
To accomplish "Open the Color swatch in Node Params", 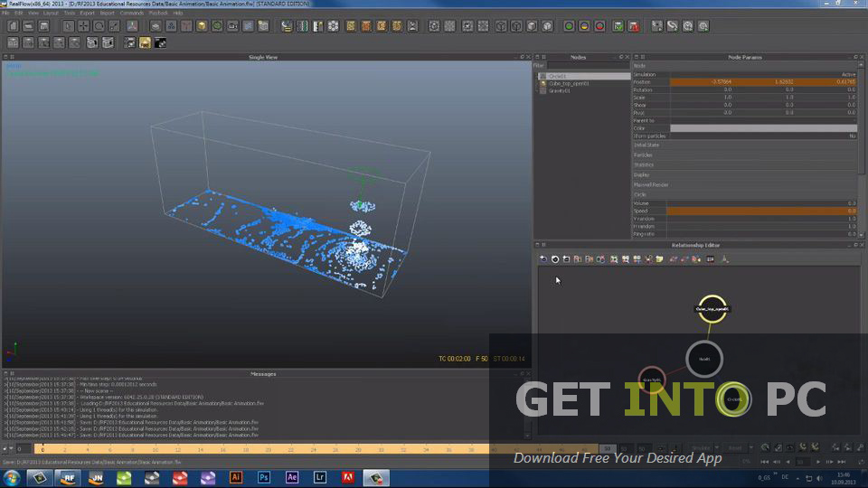I will (763, 127).
